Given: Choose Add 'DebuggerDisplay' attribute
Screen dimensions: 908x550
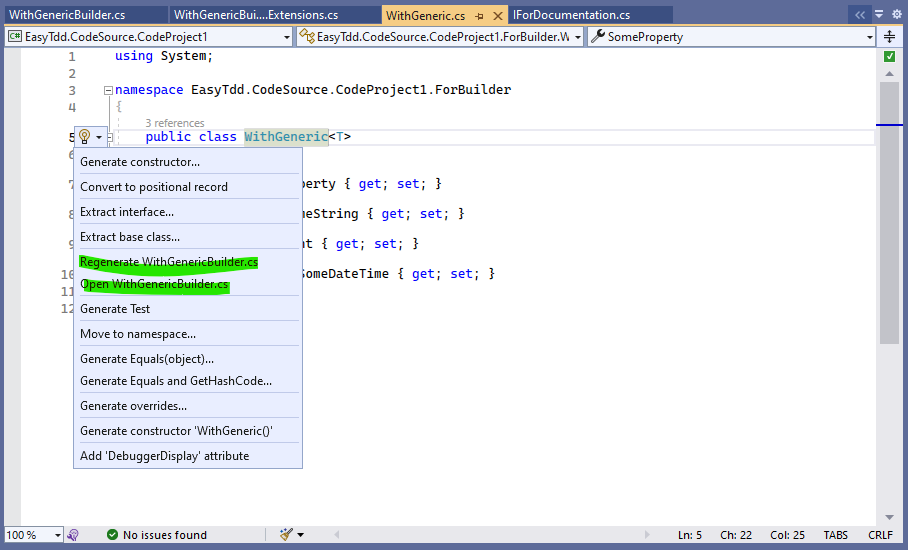Looking at the screenshot, I should pyautogui.click(x=188, y=456).
